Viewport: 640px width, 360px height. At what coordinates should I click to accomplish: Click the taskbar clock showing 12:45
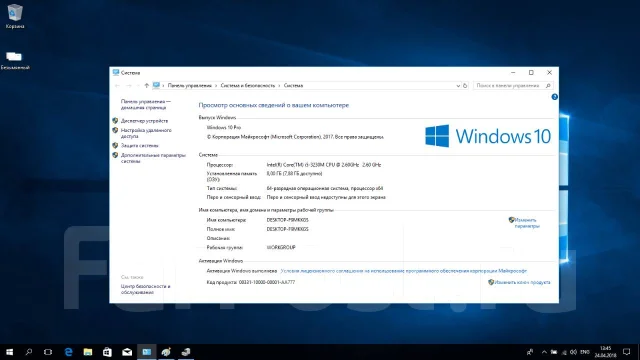[605, 352]
